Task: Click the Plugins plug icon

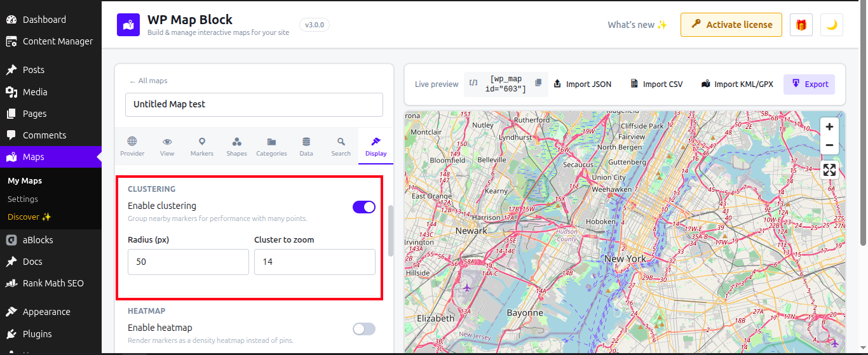Action: 11,334
